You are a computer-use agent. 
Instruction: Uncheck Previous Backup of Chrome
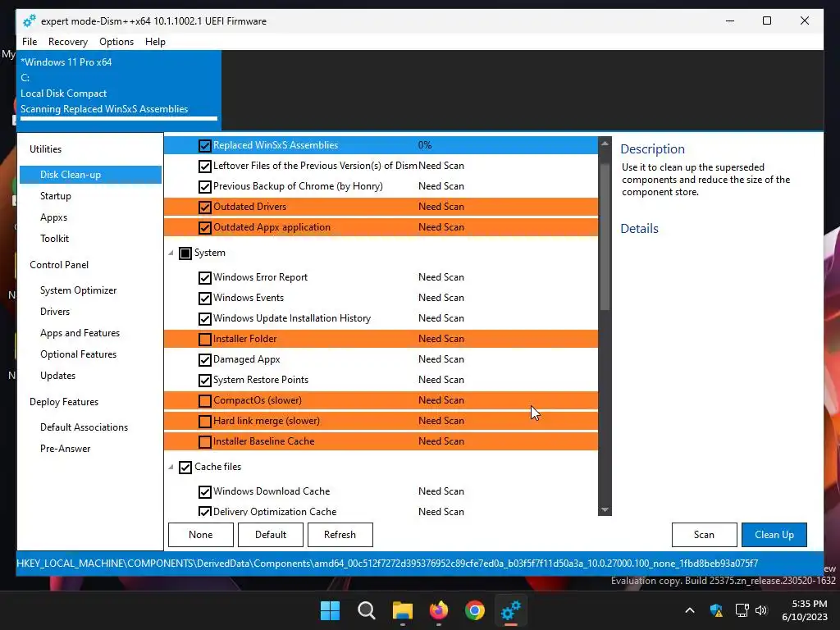click(x=204, y=186)
